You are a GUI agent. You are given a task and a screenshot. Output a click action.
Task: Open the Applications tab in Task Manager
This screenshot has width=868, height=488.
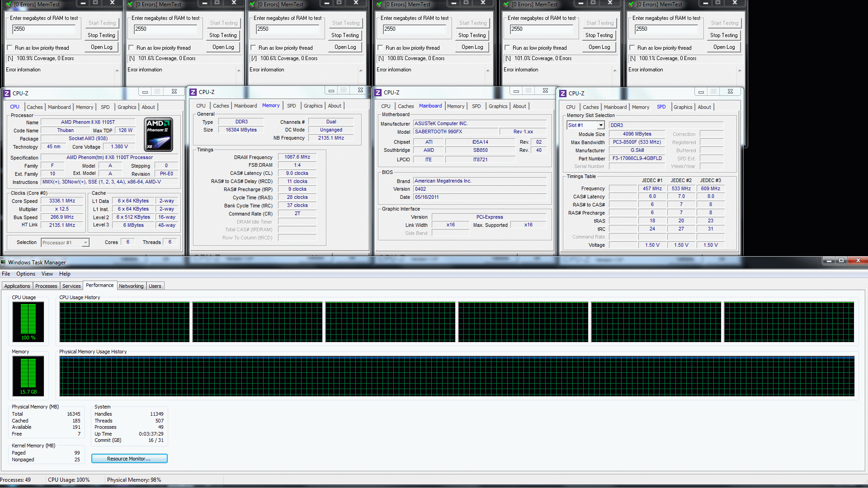click(x=17, y=286)
